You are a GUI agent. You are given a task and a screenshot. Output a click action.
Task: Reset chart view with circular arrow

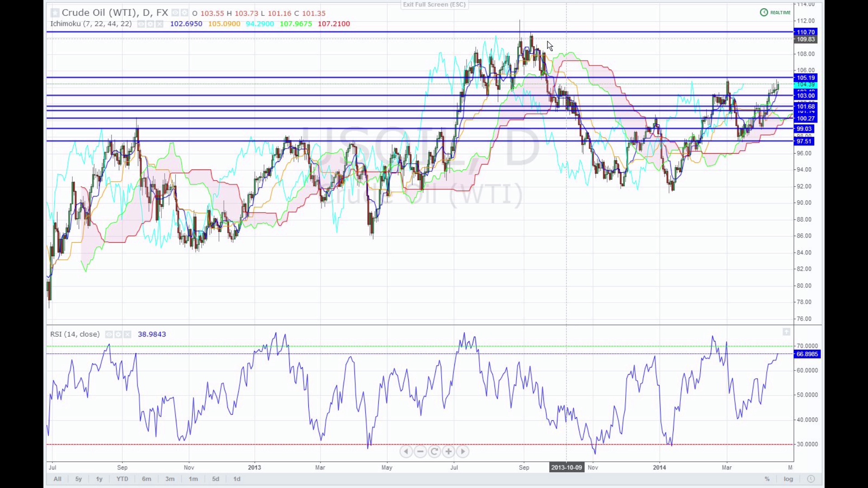[x=434, y=451]
